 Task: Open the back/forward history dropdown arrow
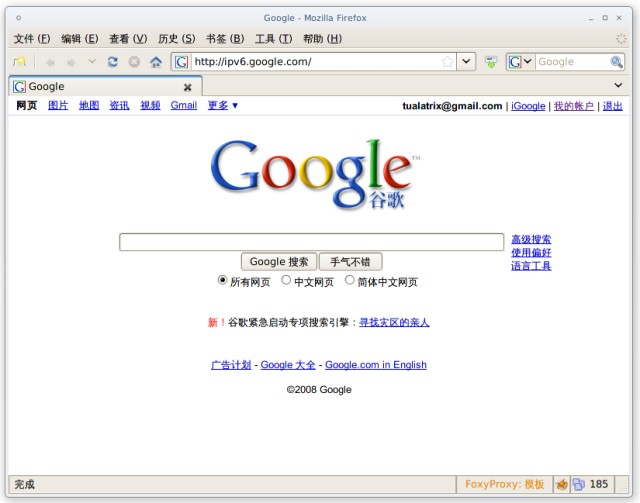click(x=92, y=62)
